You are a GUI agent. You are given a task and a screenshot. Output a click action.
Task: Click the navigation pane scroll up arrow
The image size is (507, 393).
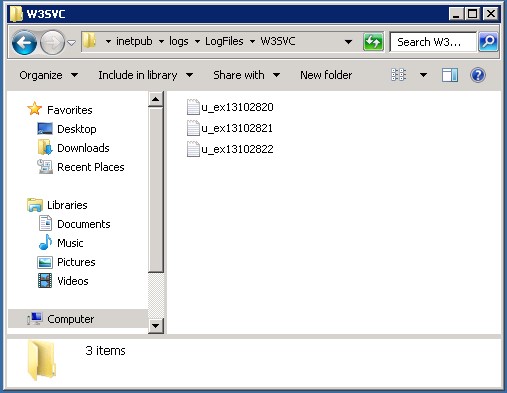pyautogui.click(x=155, y=99)
